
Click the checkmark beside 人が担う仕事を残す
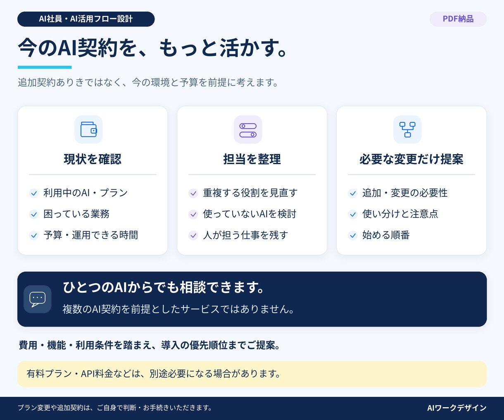point(193,235)
